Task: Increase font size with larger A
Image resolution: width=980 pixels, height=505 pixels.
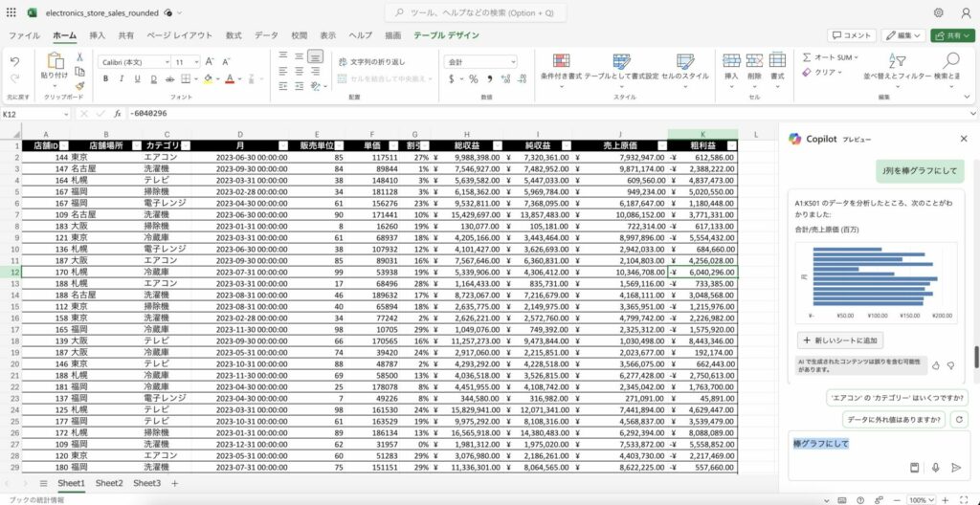Action: point(210,62)
